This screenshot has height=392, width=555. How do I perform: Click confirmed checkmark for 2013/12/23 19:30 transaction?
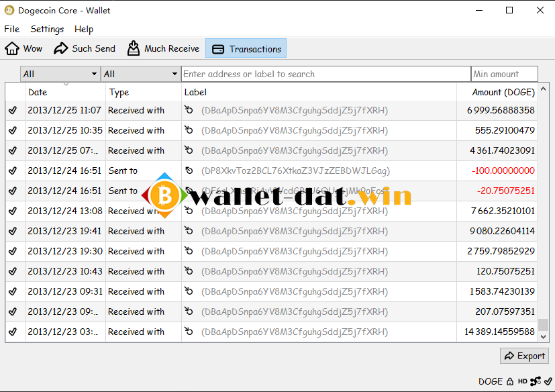tap(13, 252)
